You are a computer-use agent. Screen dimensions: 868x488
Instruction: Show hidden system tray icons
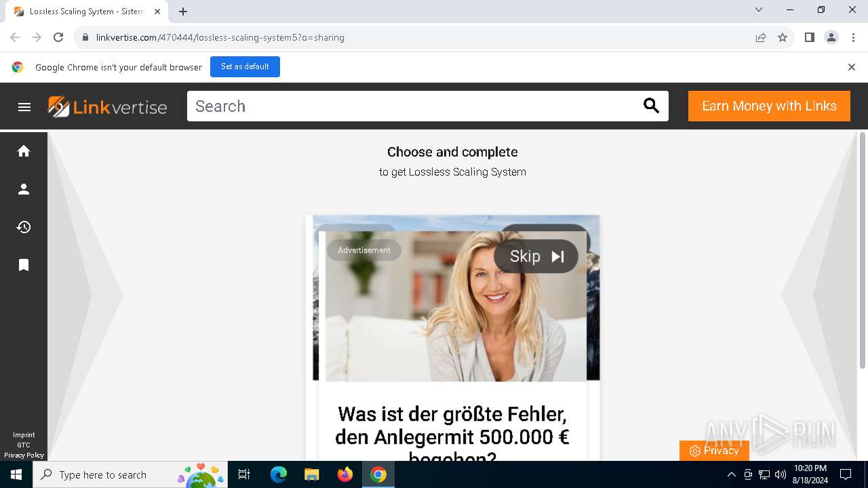731,474
